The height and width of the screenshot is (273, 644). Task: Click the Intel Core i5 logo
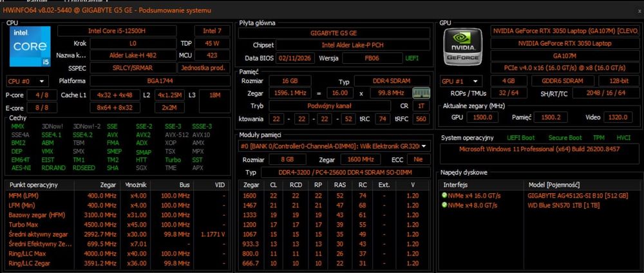click(x=30, y=46)
